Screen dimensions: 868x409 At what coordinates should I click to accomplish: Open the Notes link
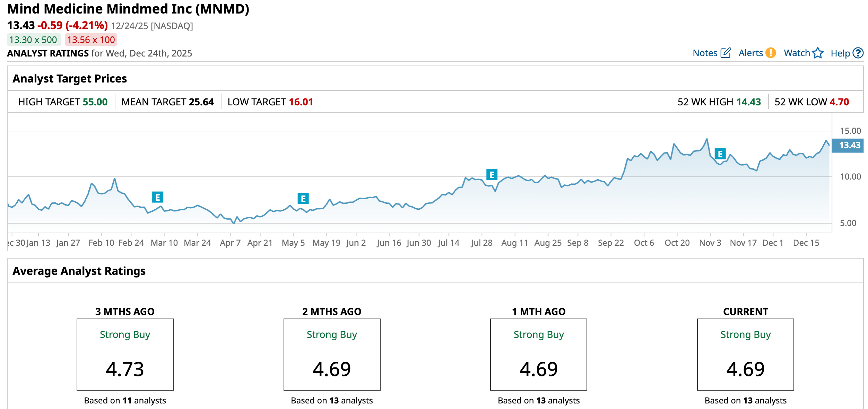click(x=705, y=53)
